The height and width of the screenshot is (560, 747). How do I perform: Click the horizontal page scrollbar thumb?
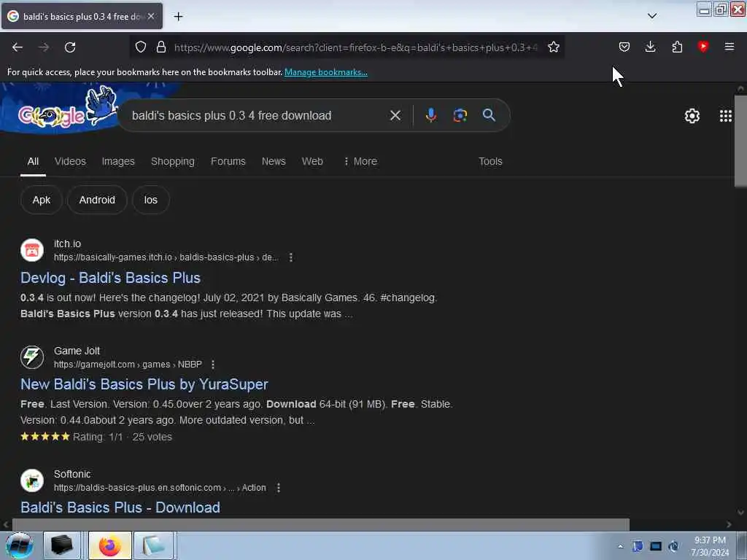[x=321, y=524]
